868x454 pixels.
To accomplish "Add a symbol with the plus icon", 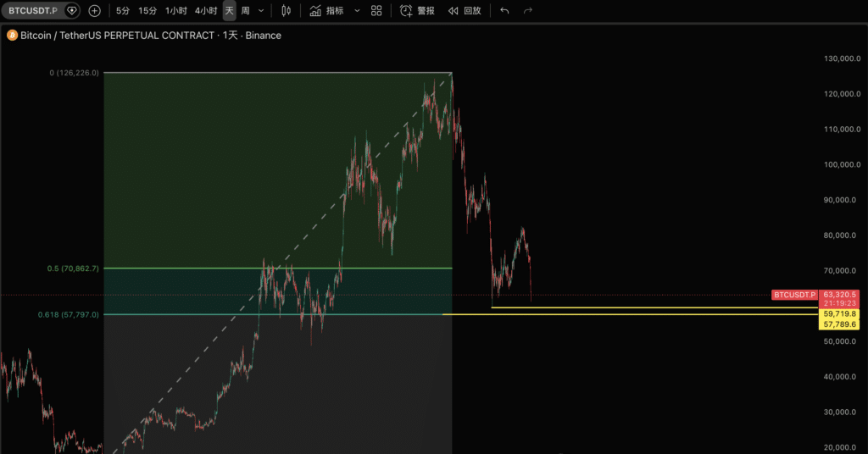I will point(95,10).
